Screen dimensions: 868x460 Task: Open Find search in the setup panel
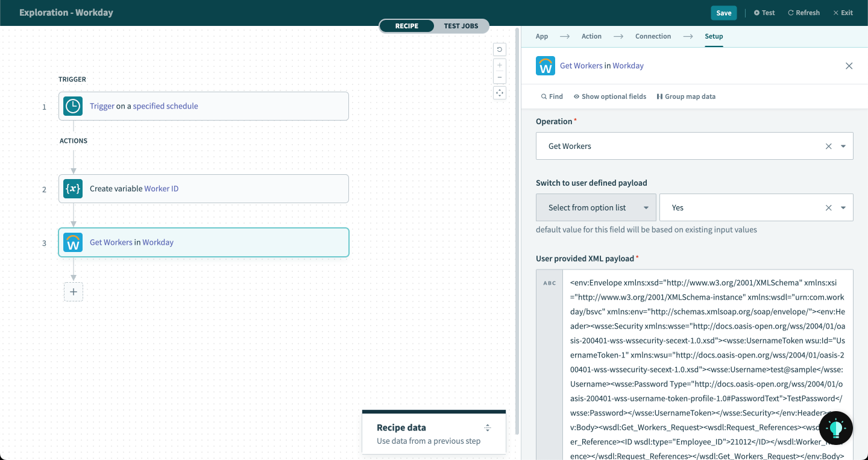[x=551, y=96]
